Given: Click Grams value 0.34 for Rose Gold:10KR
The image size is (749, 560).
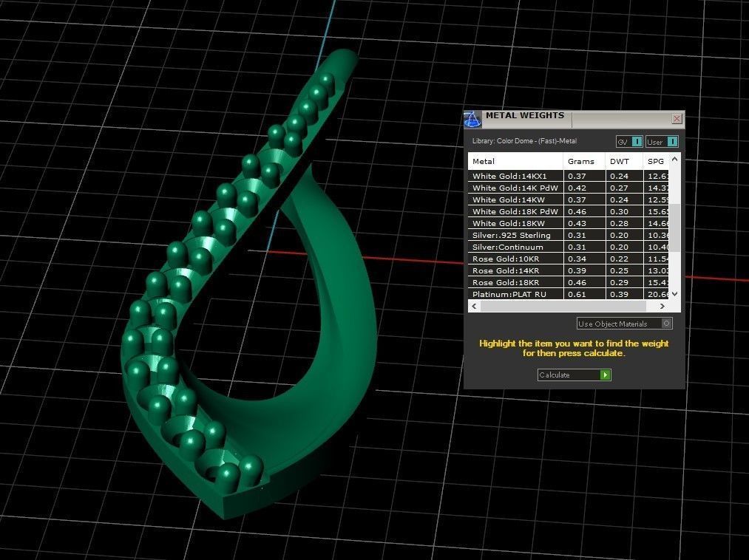Looking at the screenshot, I should [x=577, y=259].
